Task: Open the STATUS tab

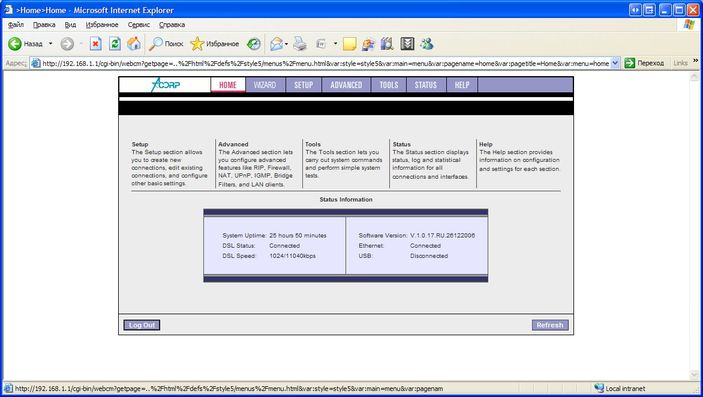Action: [x=425, y=85]
